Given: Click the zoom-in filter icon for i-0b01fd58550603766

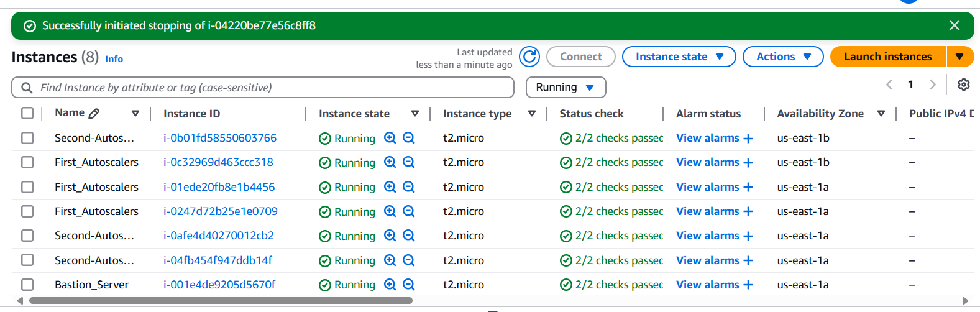Looking at the screenshot, I should point(390,138).
